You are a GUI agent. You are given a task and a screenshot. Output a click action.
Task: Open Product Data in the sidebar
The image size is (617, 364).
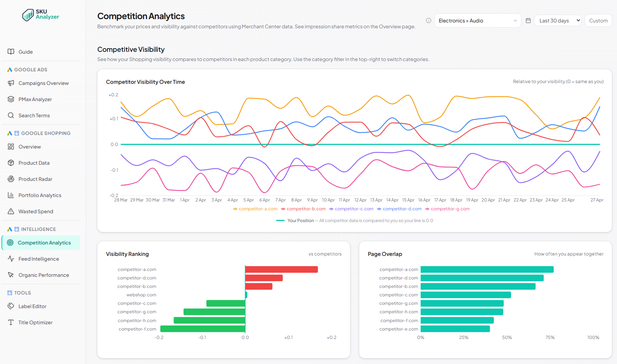(34, 163)
